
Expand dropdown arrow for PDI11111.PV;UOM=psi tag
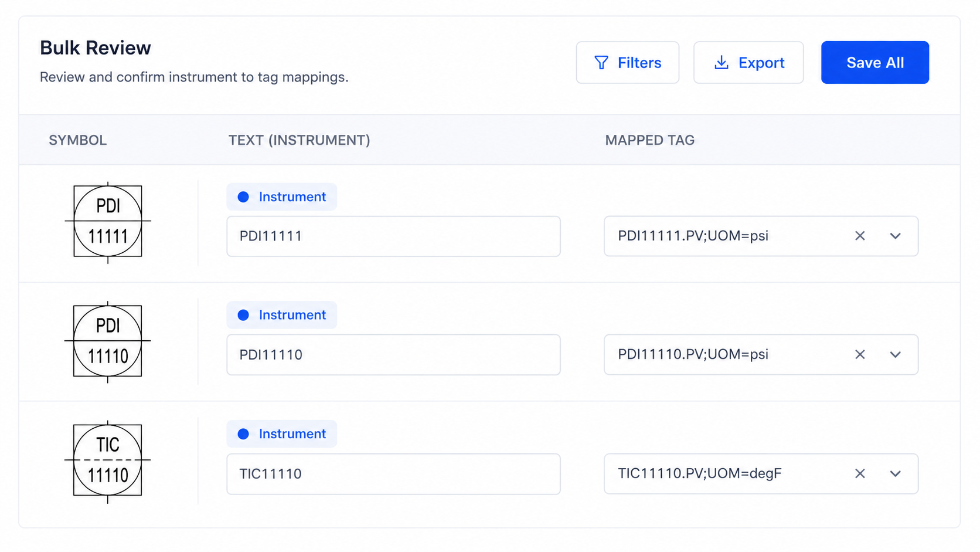[895, 236]
